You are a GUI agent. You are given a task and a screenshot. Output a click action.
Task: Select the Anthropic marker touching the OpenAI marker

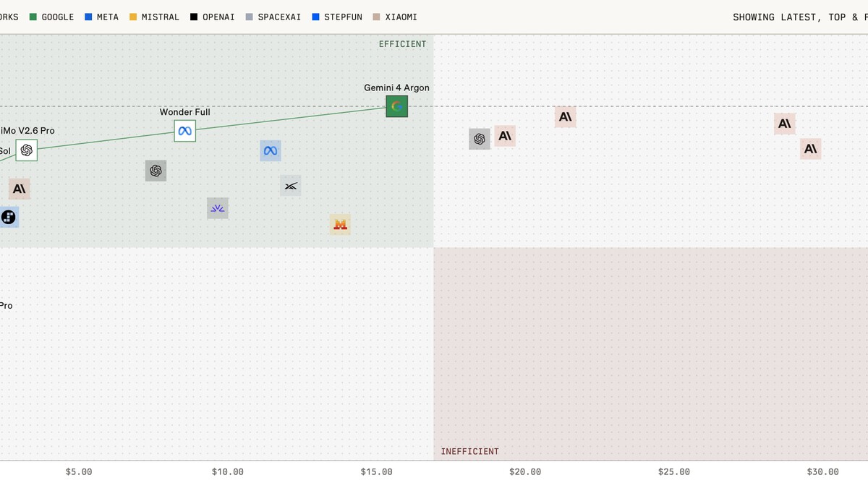[x=505, y=135]
